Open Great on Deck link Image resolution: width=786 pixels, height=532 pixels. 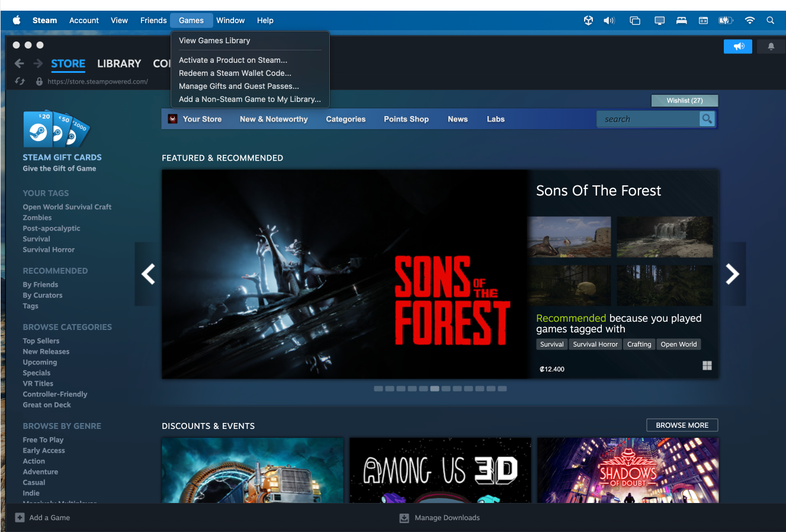point(47,405)
